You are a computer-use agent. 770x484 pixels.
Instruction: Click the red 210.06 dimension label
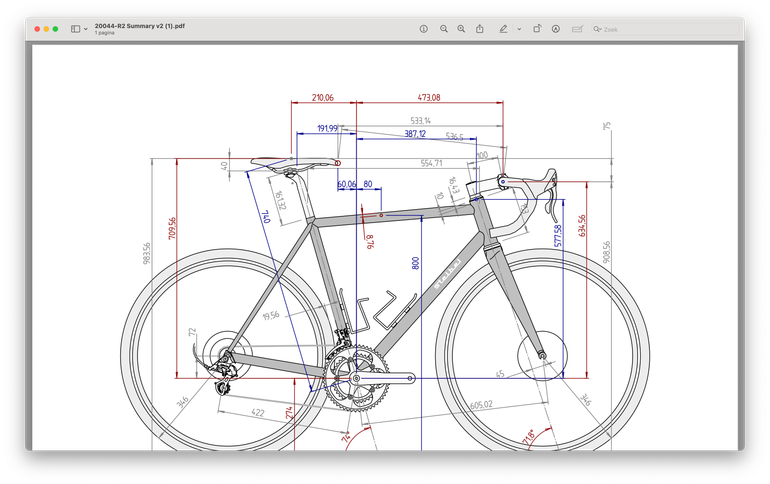pyautogui.click(x=323, y=97)
